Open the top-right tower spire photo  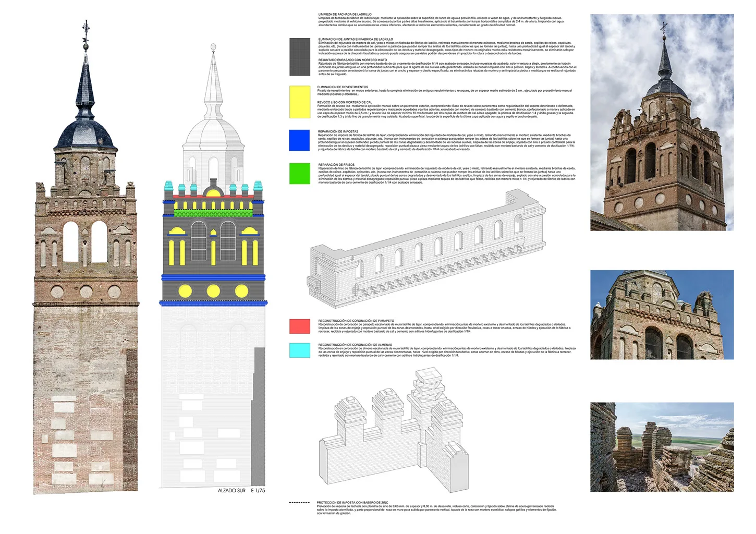pyautogui.click(x=662, y=123)
